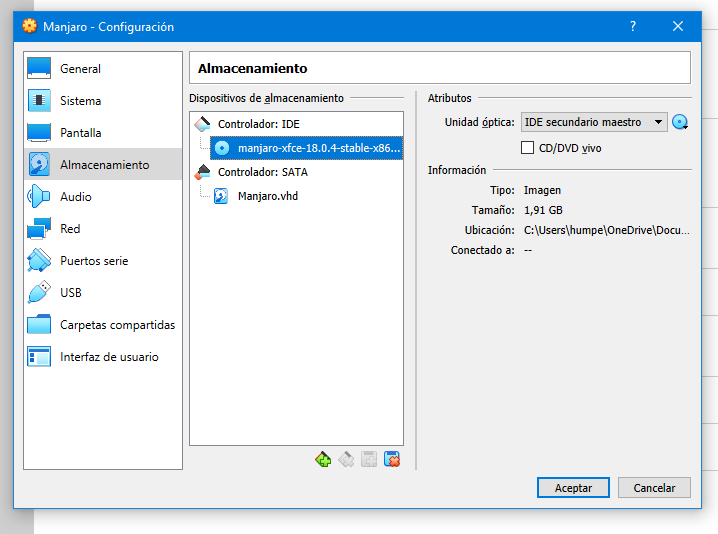Screen dimensions: 718x534
Task: Select the manjaro-xfce ISO entry
Action: pos(306,148)
